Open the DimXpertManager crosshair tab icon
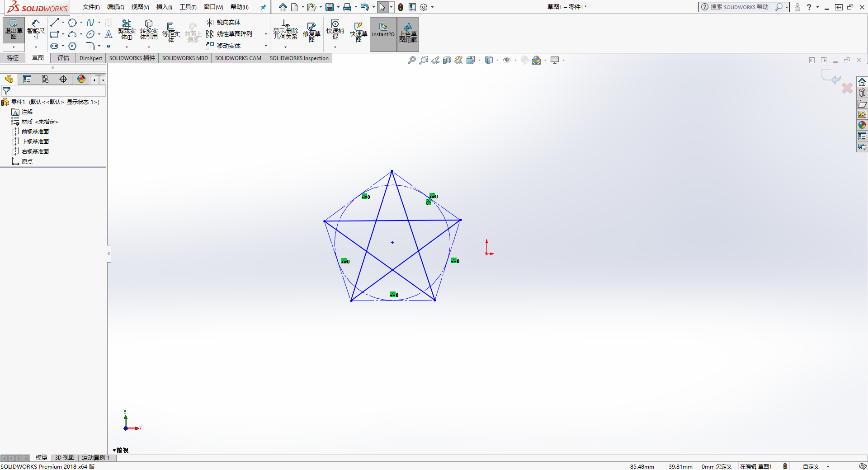 [x=63, y=80]
